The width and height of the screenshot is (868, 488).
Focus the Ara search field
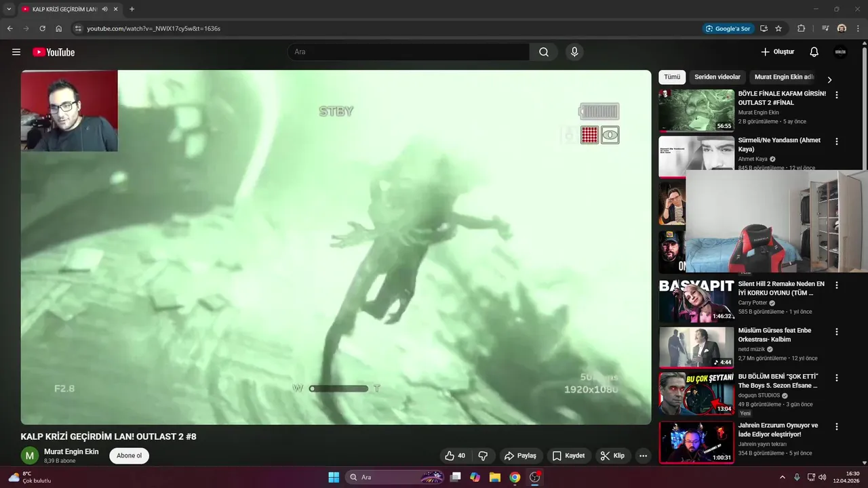(409, 52)
